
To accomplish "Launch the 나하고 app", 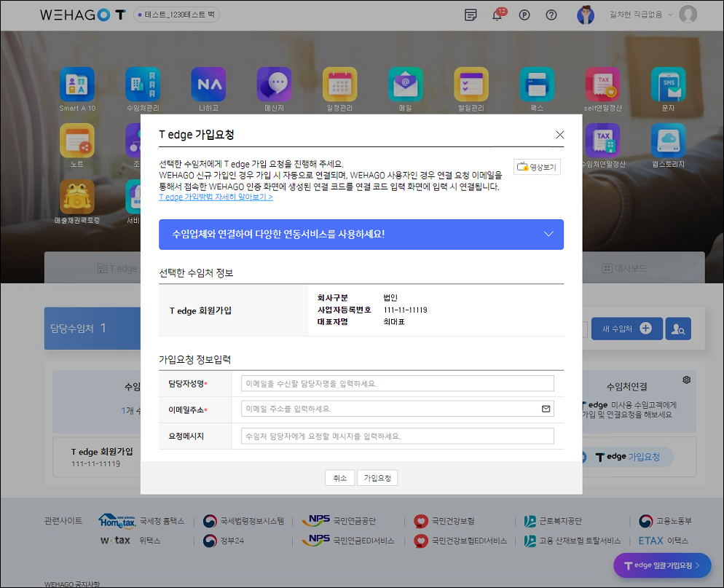I will (x=208, y=85).
